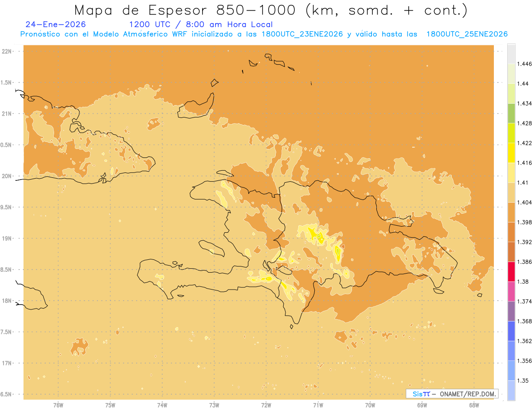Image resolution: width=532 pixels, height=411 pixels.
Task: Click the colorbar value '1.404'
Action: pyautogui.click(x=524, y=202)
